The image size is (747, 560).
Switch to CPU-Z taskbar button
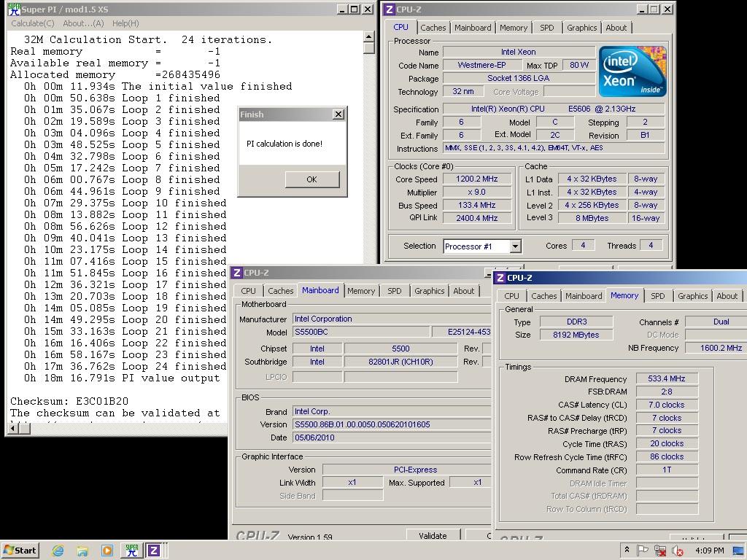tap(153, 551)
